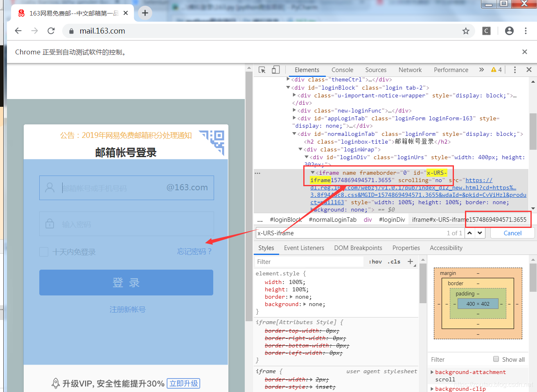Click the mail account input field
Image resolution: width=537 pixels, height=392 pixels.
pos(126,188)
